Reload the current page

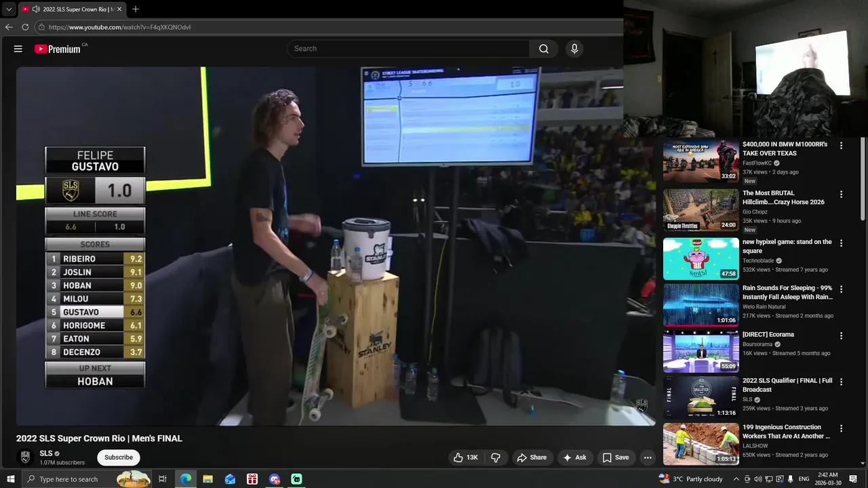25,27
